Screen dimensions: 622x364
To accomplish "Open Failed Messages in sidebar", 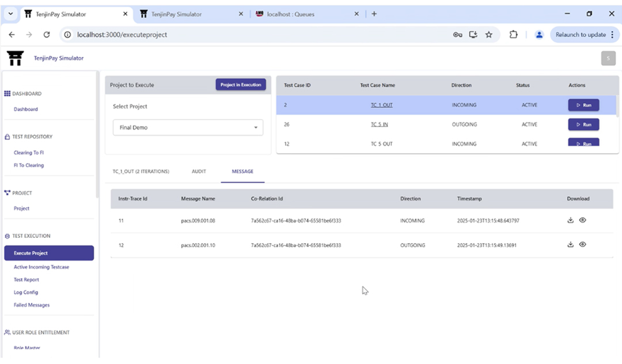I will point(32,305).
